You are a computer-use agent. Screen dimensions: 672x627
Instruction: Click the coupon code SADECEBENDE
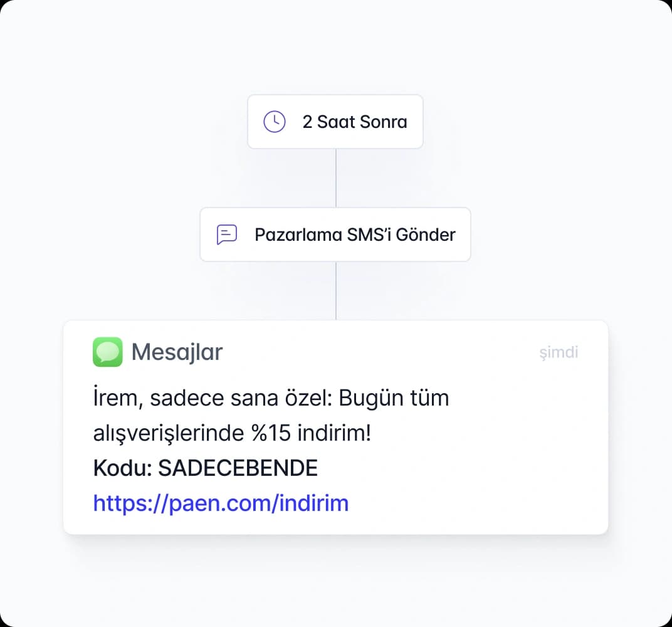(x=238, y=468)
